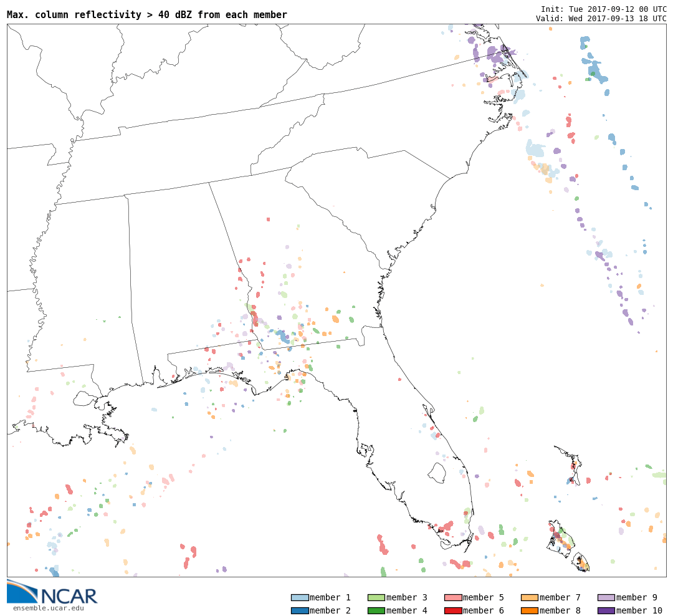Click the member 4 dark green swatch
The image size is (673, 616).
tap(376, 610)
